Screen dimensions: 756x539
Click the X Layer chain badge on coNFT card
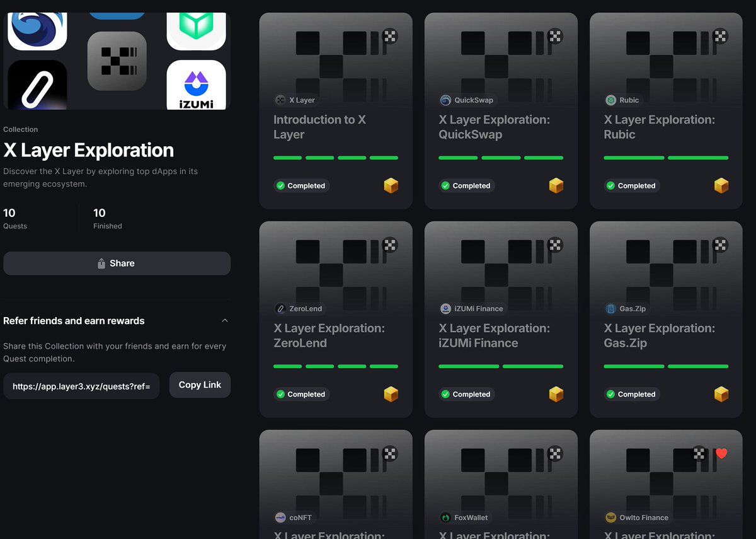[x=390, y=453]
